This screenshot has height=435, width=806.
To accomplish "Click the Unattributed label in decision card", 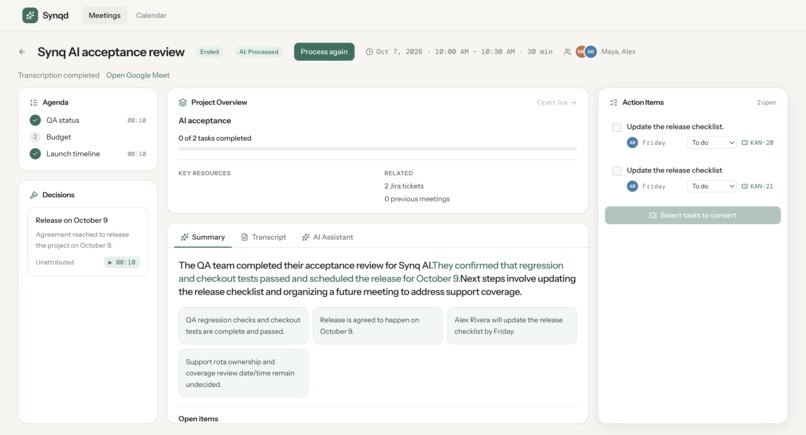I will click(x=55, y=262).
